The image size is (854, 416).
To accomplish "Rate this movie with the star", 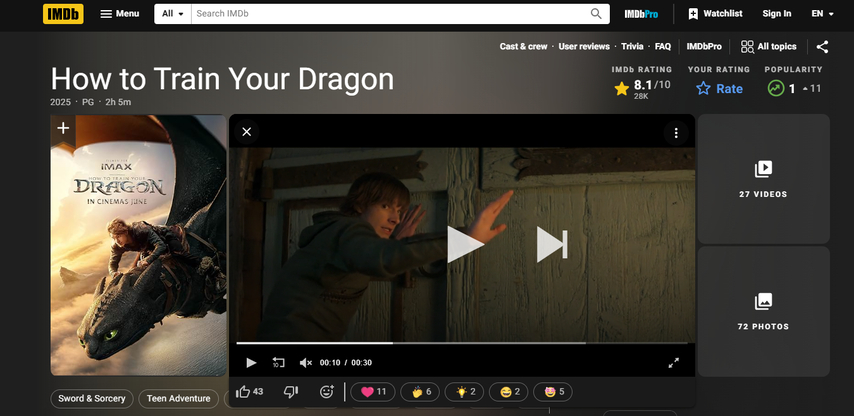I will 719,88.
